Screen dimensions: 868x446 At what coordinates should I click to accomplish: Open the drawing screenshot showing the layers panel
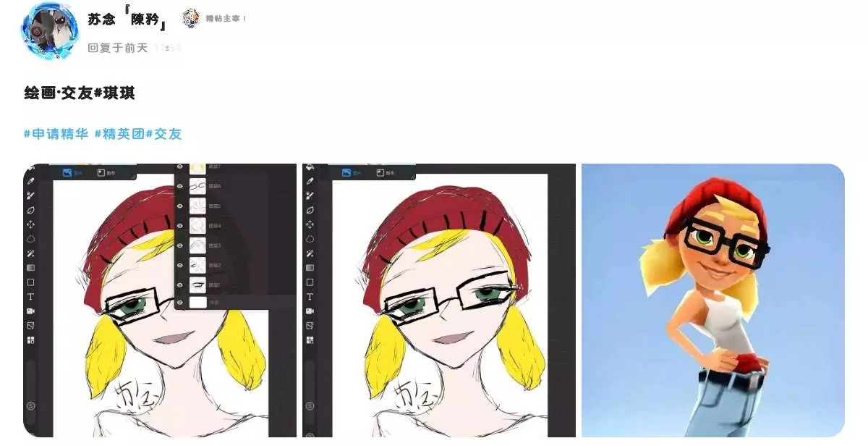coord(160,300)
